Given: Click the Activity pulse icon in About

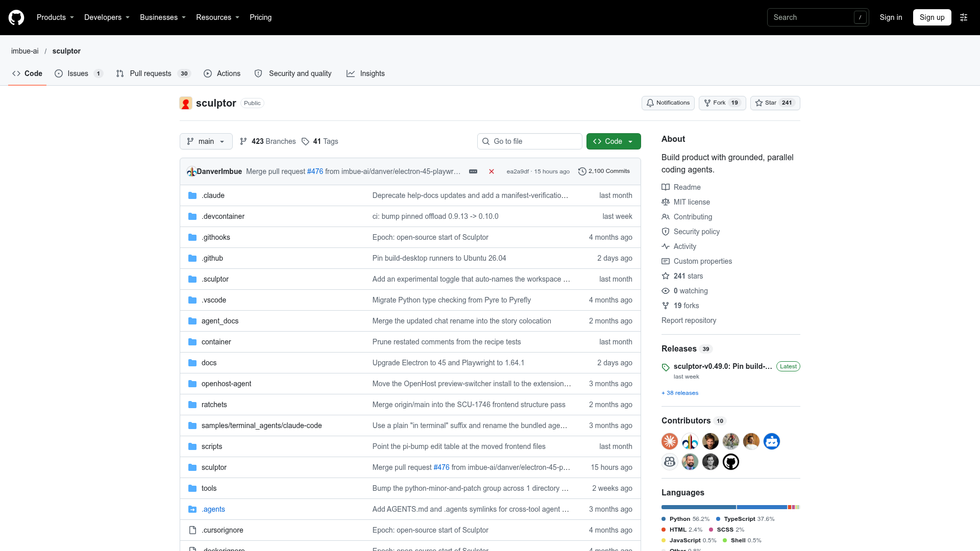Looking at the screenshot, I should coord(666,246).
